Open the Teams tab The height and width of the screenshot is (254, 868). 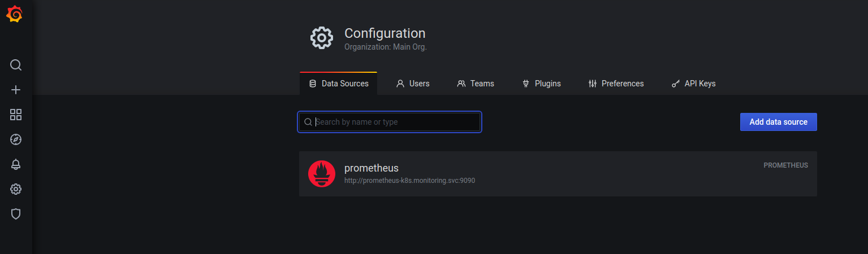coord(476,84)
